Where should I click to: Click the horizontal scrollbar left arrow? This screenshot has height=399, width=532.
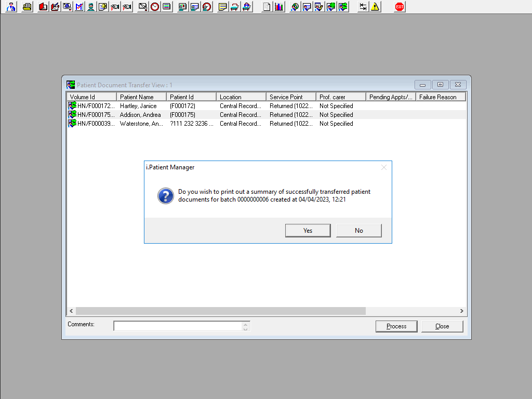71,311
